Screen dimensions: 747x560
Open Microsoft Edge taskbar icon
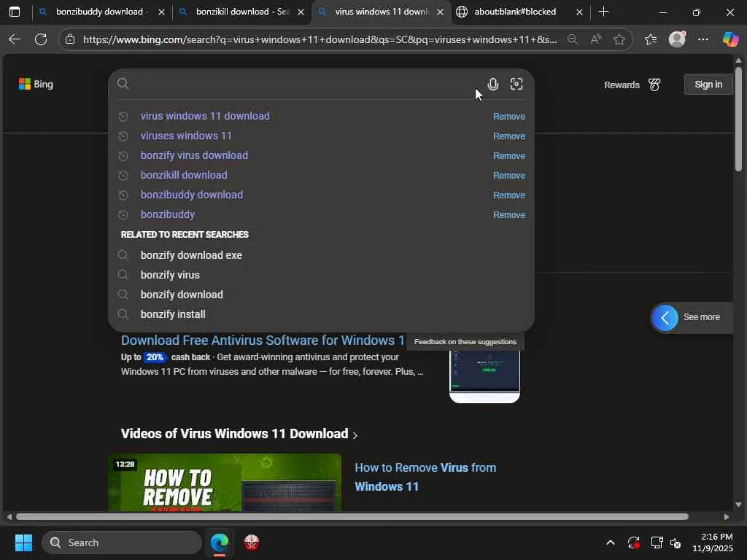pyautogui.click(x=220, y=542)
